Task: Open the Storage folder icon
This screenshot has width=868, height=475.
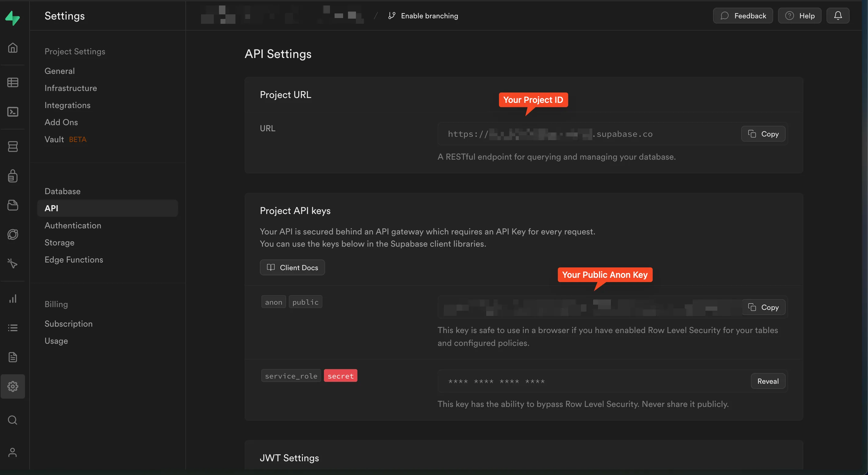Action: (13, 205)
